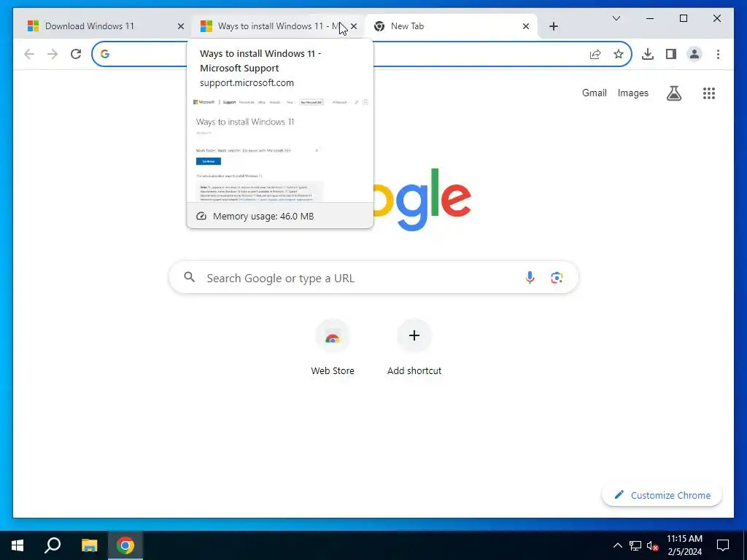Screen dimensions: 747x560
Task: Open File Explorer from the taskbar
Action: tap(89, 545)
